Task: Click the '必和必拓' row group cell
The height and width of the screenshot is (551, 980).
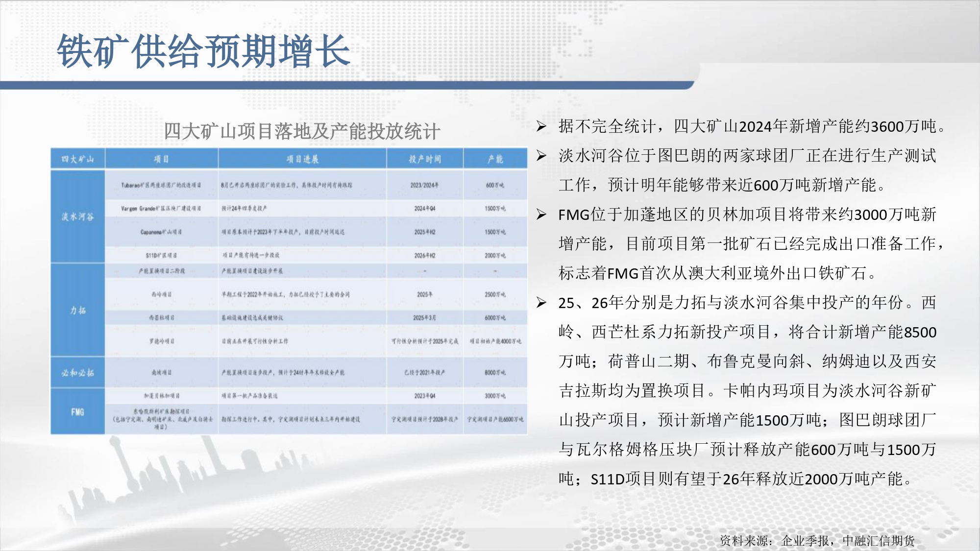Action: click(77, 373)
